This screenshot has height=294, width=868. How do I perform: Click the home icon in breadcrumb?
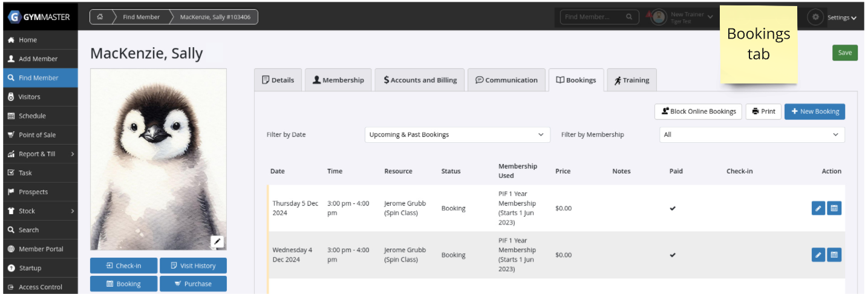click(x=100, y=17)
